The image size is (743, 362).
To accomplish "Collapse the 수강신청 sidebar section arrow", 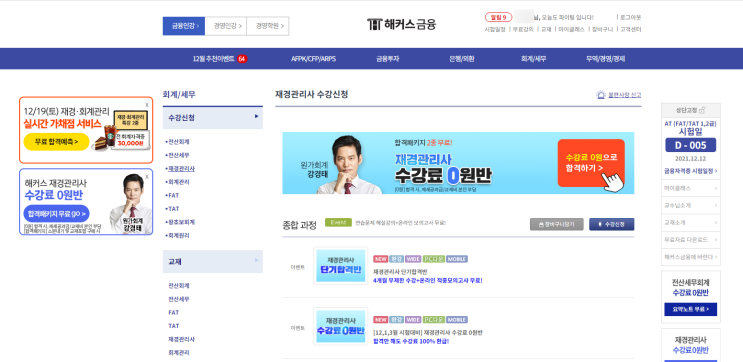I will tap(256, 116).
